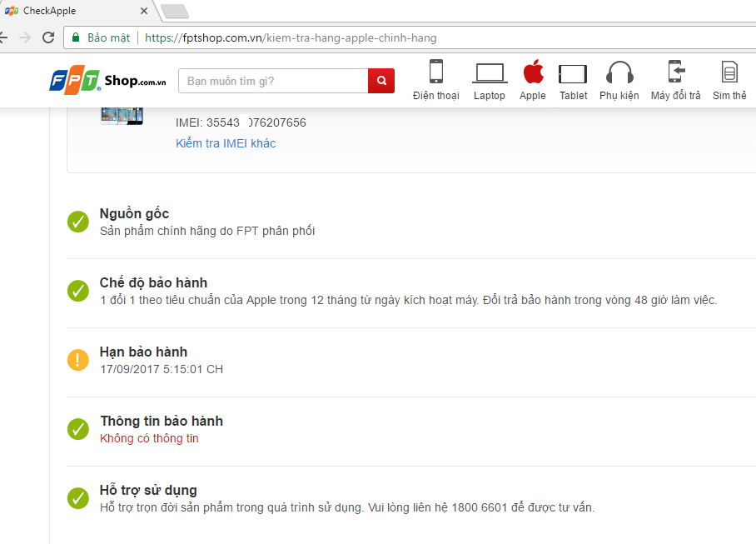The image size is (756, 544).
Task: Close the CheckApple browser tab
Action: pos(144,11)
